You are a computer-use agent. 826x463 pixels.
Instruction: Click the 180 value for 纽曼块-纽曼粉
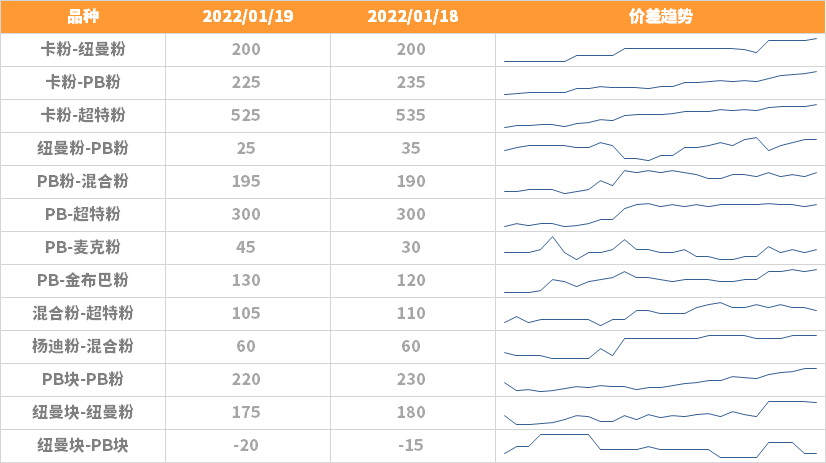pyautogui.click(x=411, y=412)
